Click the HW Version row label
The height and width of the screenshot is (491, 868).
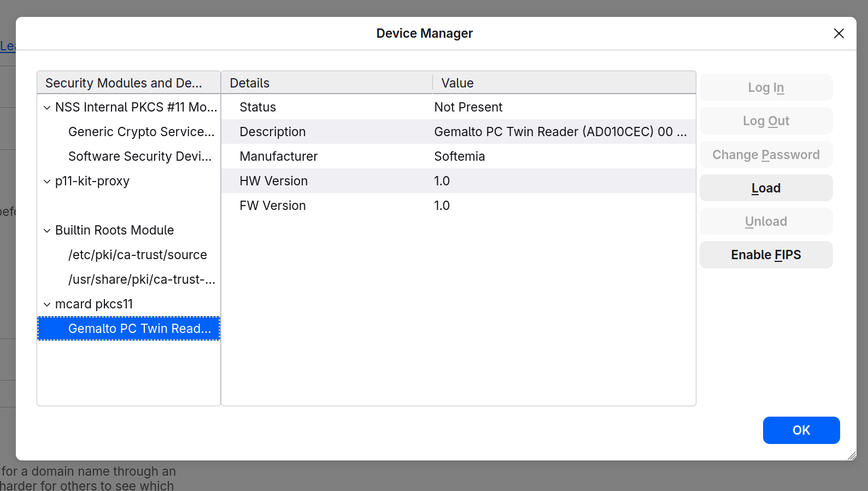click(x=274, y=181)
